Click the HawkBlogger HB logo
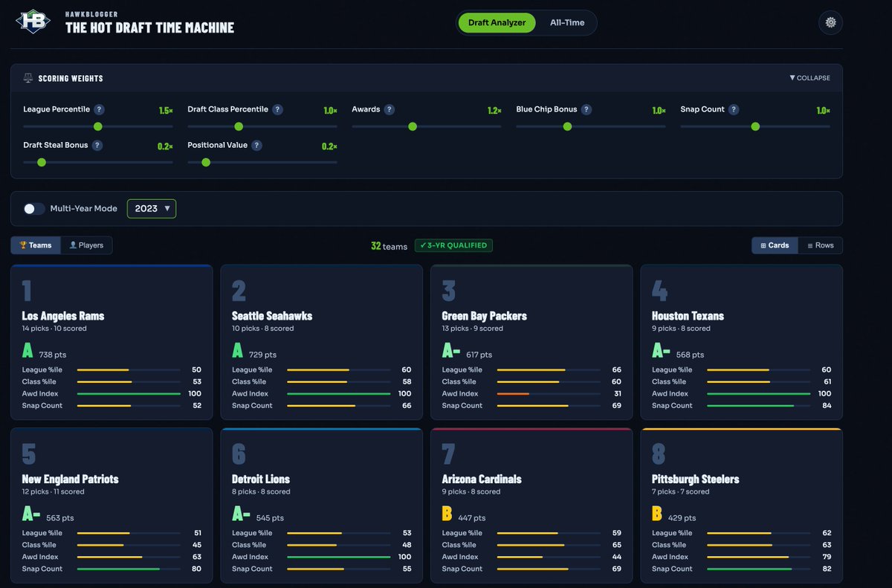This screenshot has width=892, height=588. pyautogui.click(x=33, y=22)
